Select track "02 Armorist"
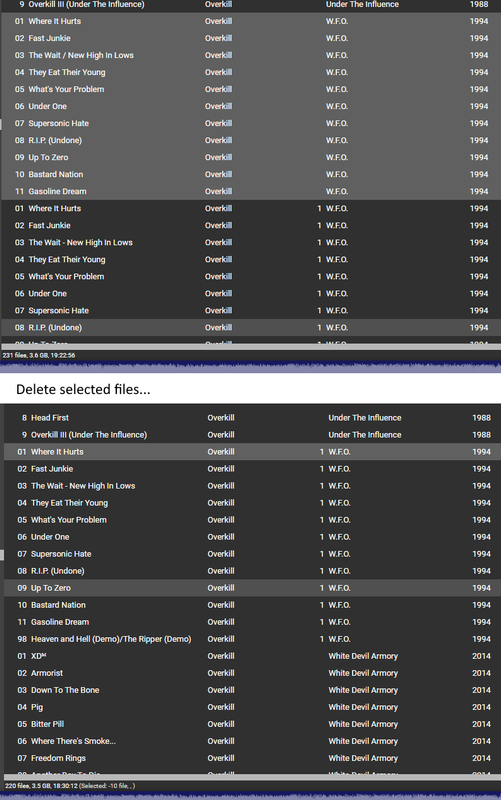Image resolution: width=501 pixels, height=800 pixels. tap(253, 673)
